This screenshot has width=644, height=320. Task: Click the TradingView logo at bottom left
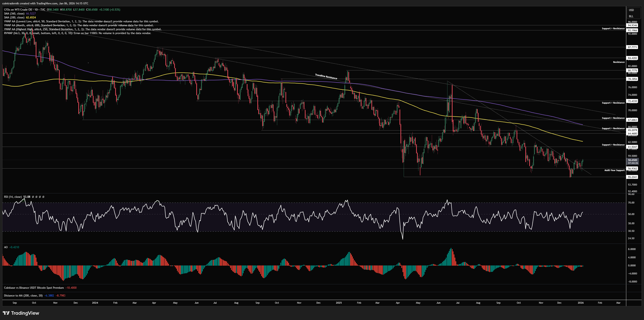21,313
